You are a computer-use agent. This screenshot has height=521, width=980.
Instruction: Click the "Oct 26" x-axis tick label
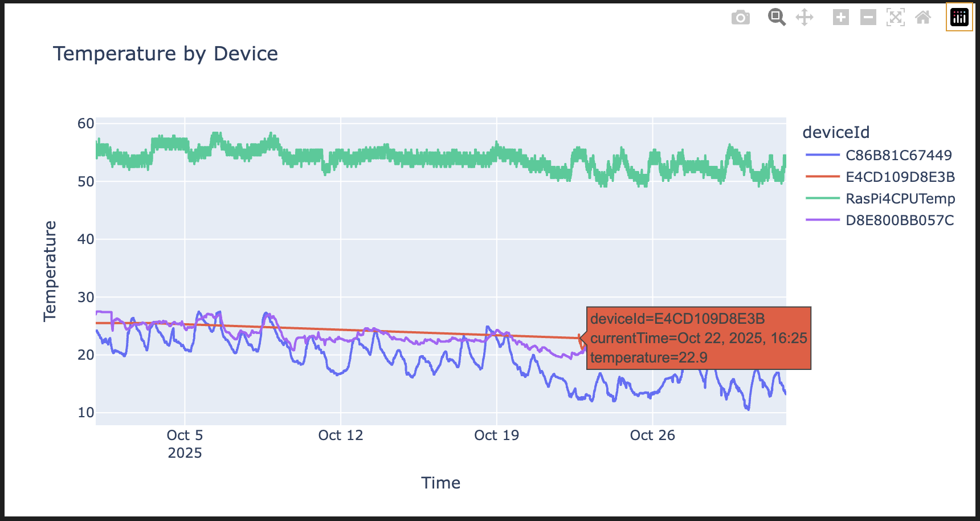point(652,435)
